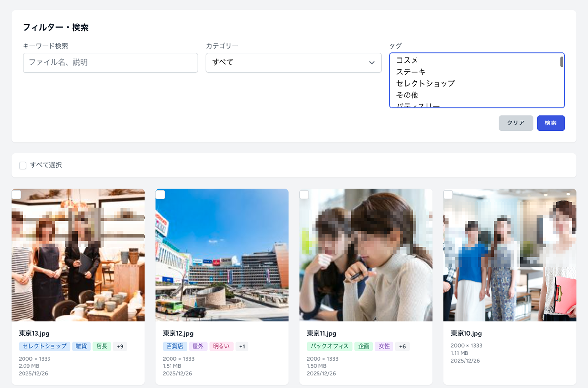This screenshot has width=588, height=388.
Task: Check the checkbox on 東京11.jpg thumbnail
Action: [304, 194]
